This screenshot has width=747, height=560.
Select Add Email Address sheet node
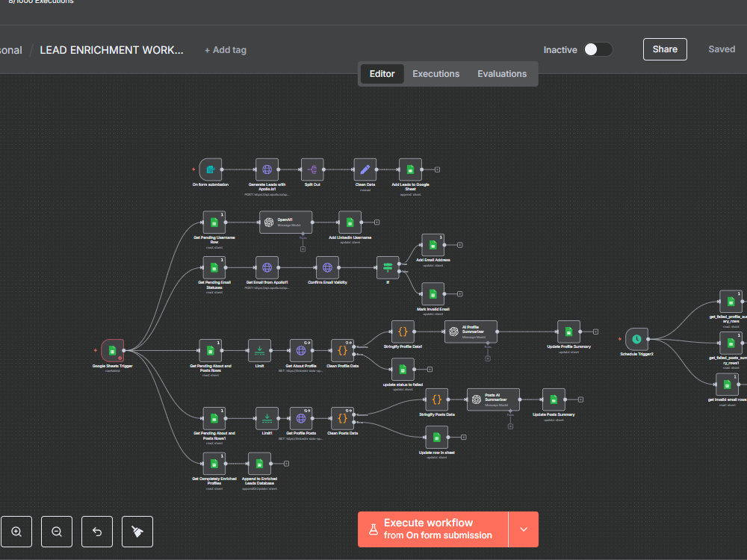(433, 245)
